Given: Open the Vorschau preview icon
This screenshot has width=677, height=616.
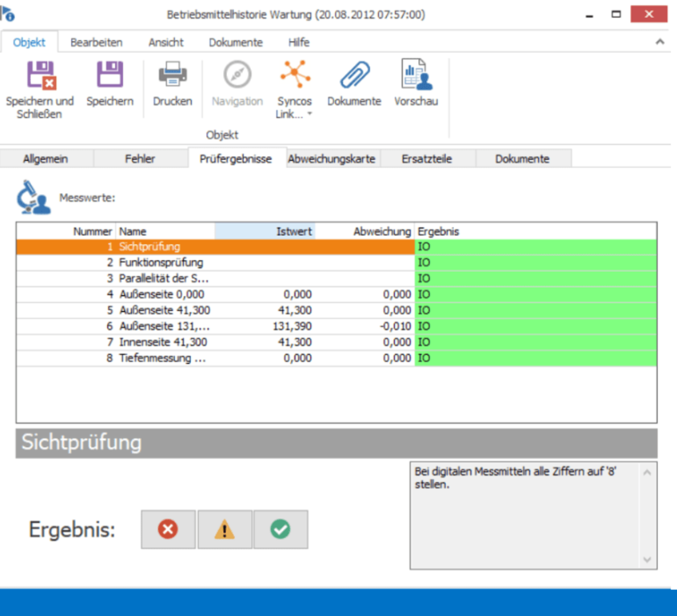Looking at the screenshot, I should 416,74.
